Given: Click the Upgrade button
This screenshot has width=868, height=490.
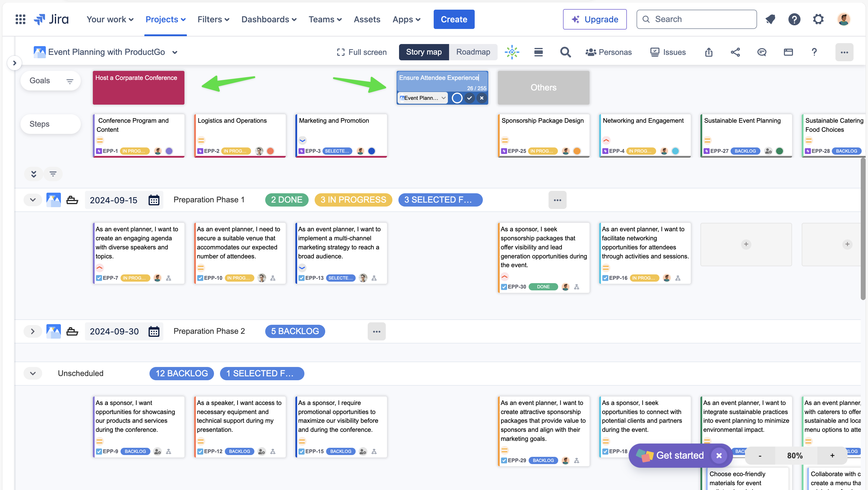Looking at the screenshot, I should point(594,19).
